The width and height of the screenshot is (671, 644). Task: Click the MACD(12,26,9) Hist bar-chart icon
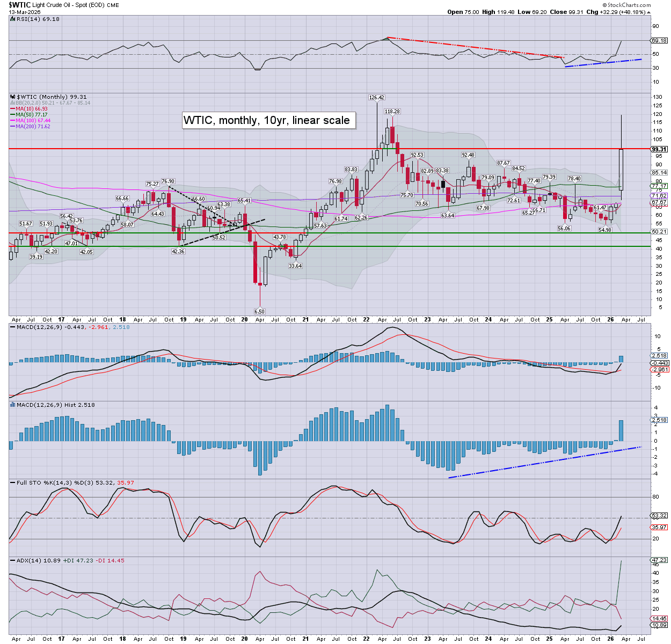coord(12,405)
